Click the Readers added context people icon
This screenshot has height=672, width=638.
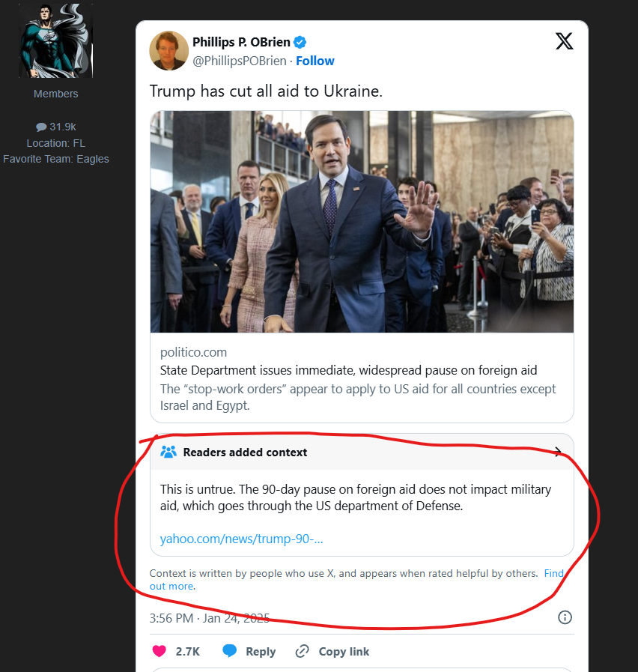tap(168, 452)
